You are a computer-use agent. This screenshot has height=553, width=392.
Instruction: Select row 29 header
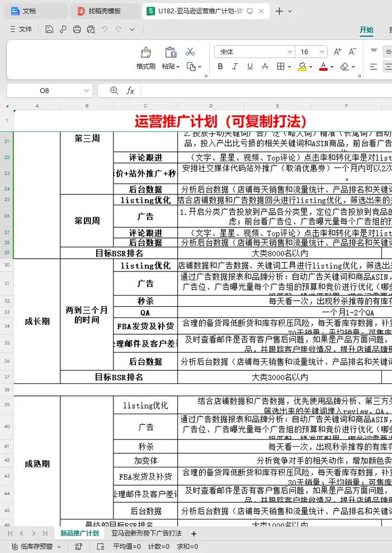click(x=7, y=253)
